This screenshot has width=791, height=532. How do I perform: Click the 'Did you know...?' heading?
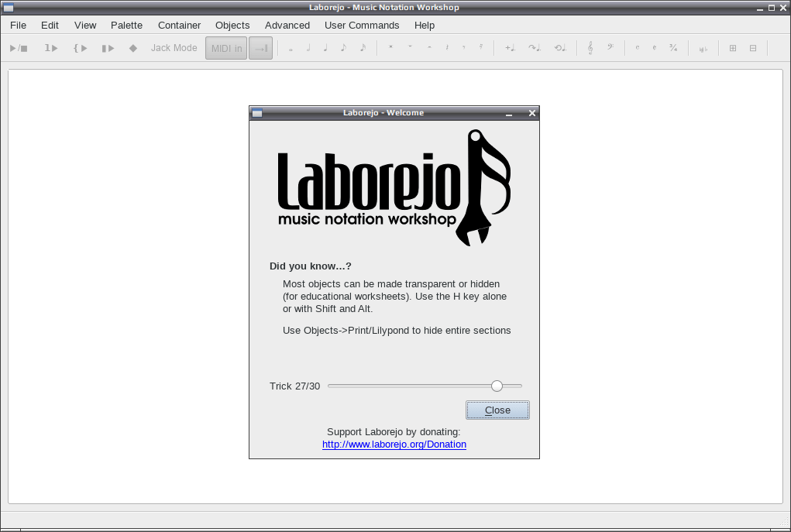310,266
